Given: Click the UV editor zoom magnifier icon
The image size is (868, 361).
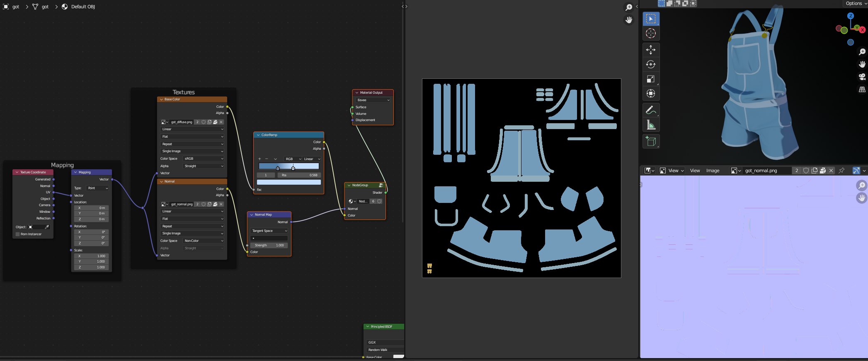Looking at the screenshot, I should pos(629,7).
